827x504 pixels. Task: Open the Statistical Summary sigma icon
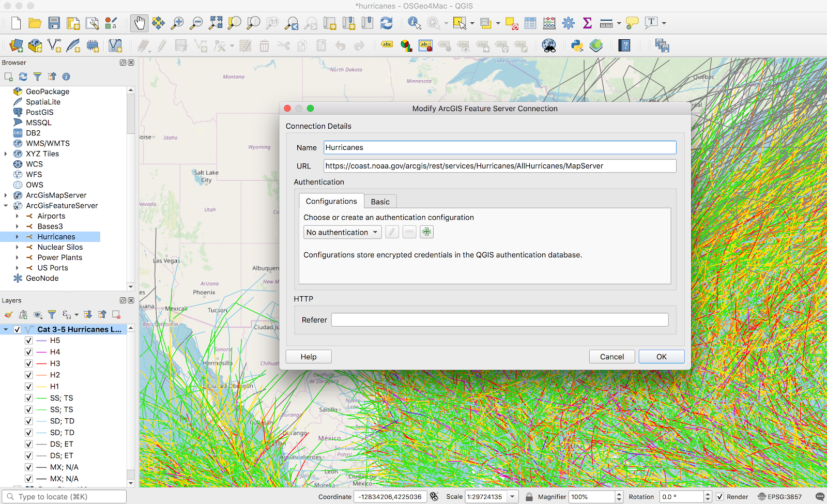point(587,23)
